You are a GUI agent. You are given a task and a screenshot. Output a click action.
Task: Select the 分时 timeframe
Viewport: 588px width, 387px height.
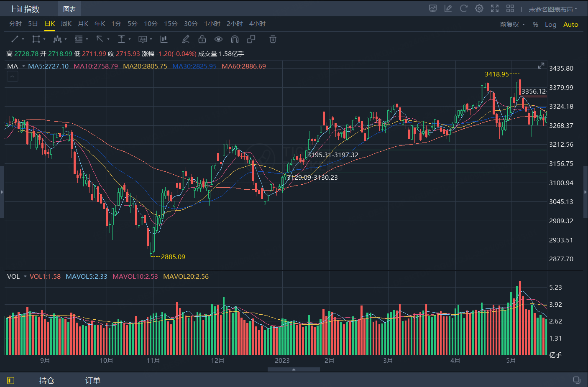pyautogui.click(x=15, y=24)
